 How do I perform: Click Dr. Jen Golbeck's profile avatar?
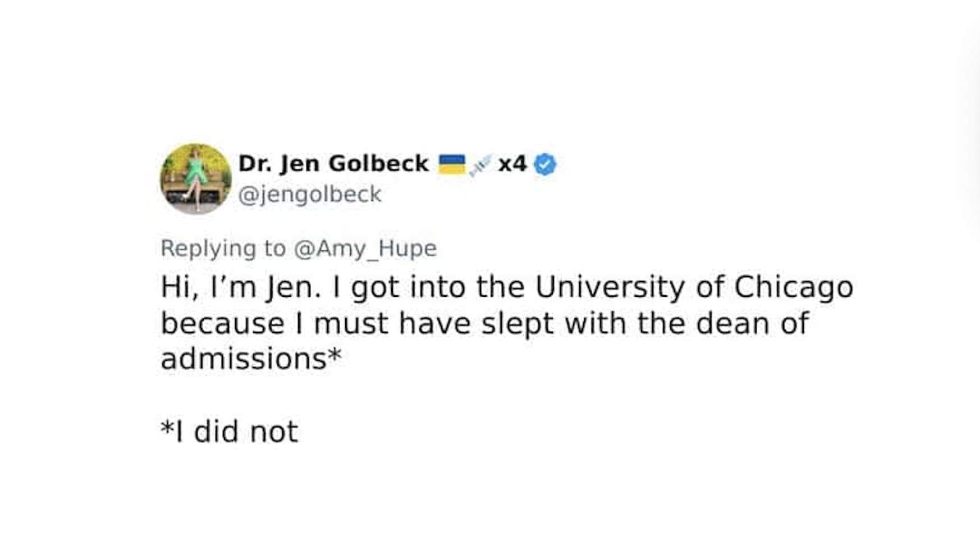click(195, 179)
